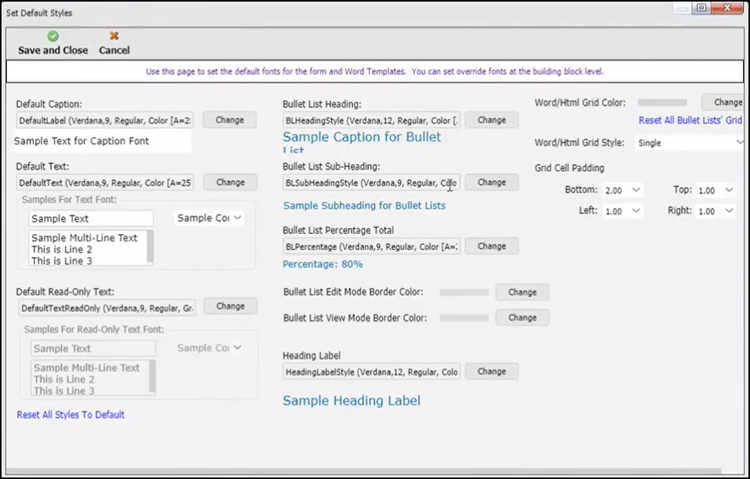Open the Word/Html Grid Style dropdown
This screenshot has width=750, height=479.
pyautogui.click(x=739, y=143)
